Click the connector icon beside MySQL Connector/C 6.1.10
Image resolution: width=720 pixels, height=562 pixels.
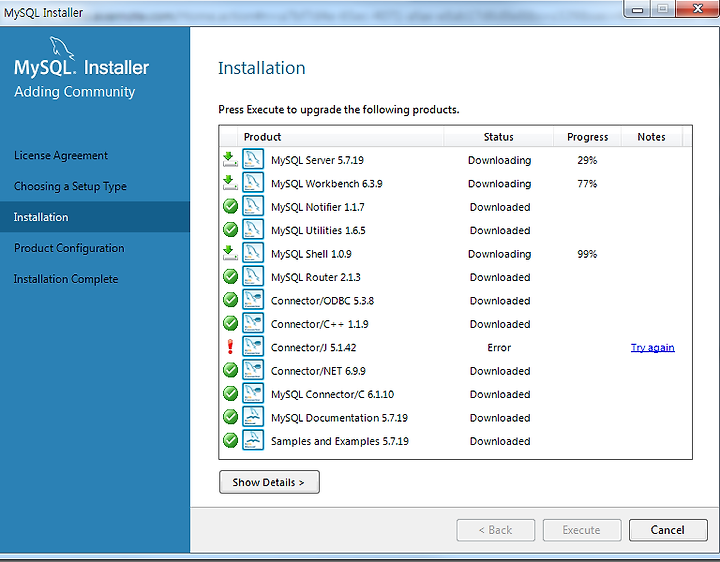tap(253, 394)
